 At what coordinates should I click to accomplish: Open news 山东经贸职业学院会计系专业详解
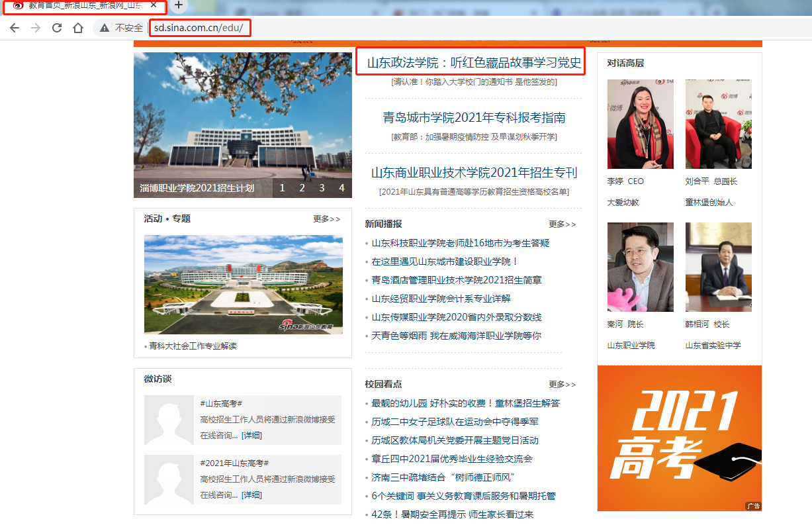tap(441, 299)
